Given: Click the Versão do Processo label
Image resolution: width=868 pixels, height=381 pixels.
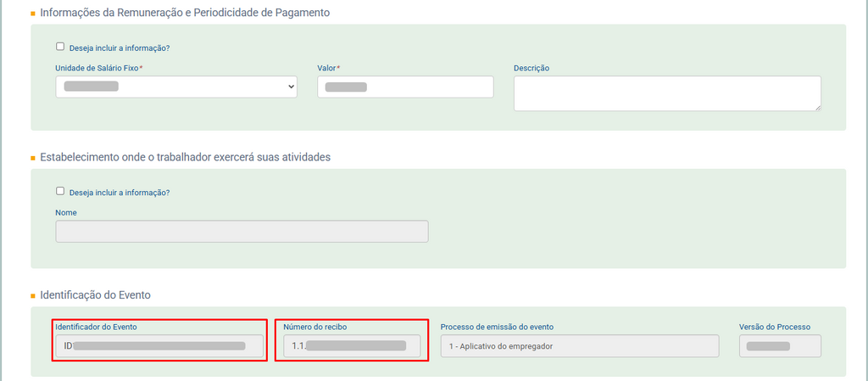Looking at the screenshot, I should coord(775,327).
